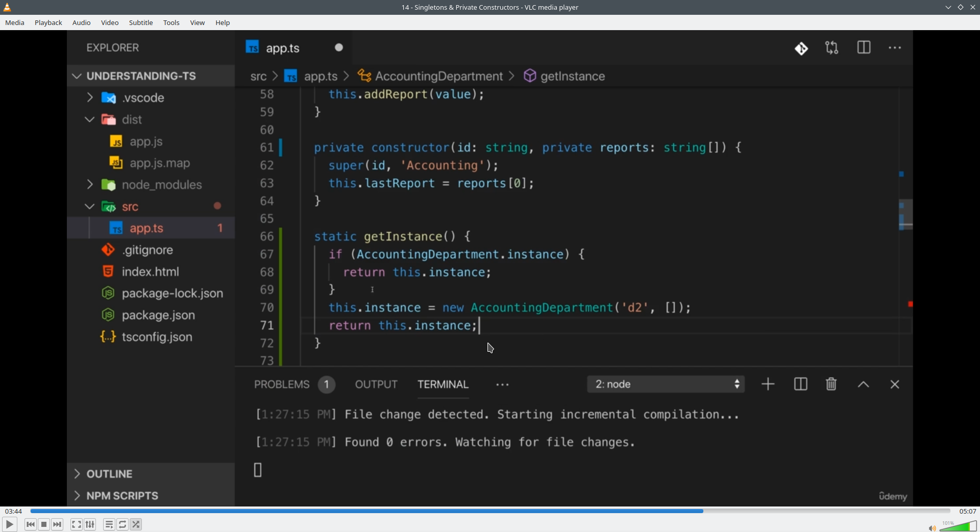Close the terminal panel
This screenshot has width=980, height=532.
(895, 384)
